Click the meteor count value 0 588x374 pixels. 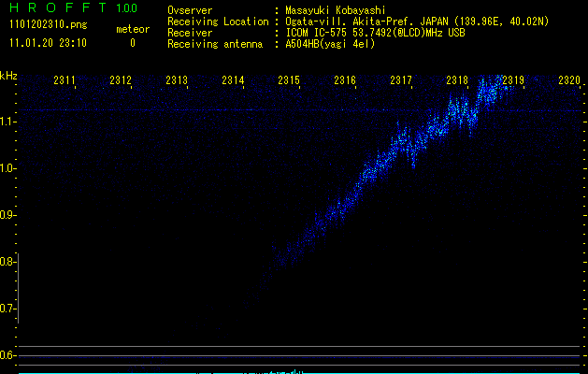(x=133, y=43)
